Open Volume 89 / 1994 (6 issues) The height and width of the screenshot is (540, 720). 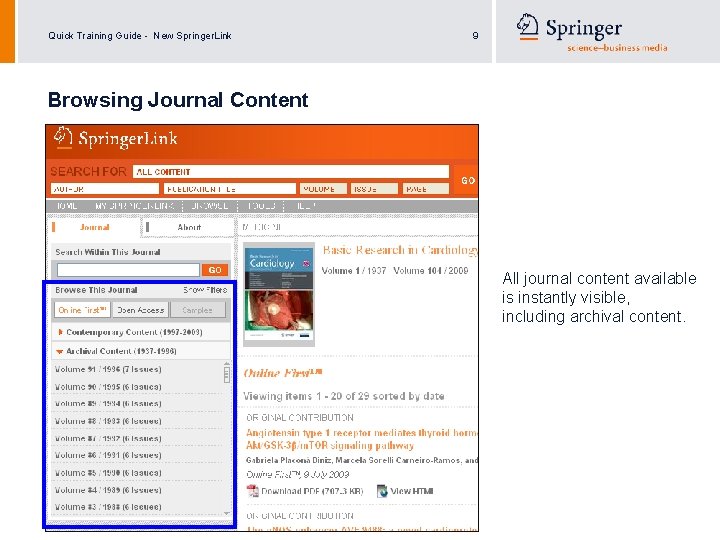tap(108, 404)
